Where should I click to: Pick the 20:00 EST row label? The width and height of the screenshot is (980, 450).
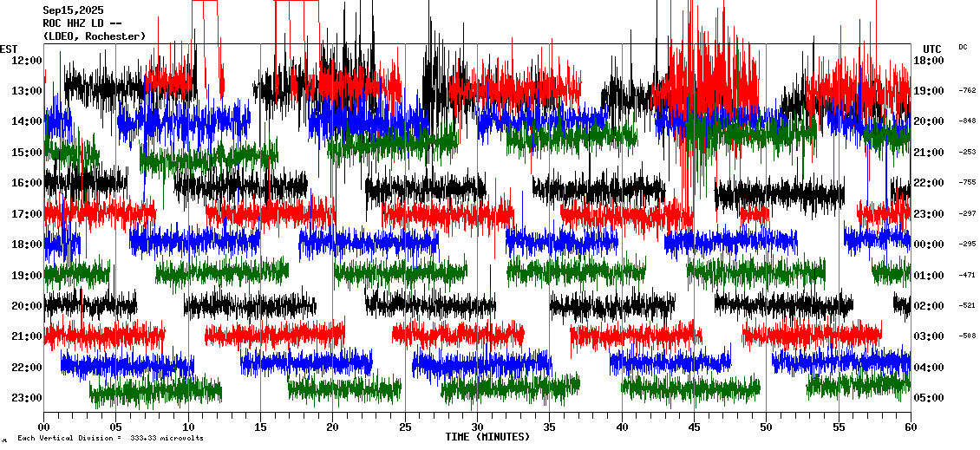[x=27, y=306]
